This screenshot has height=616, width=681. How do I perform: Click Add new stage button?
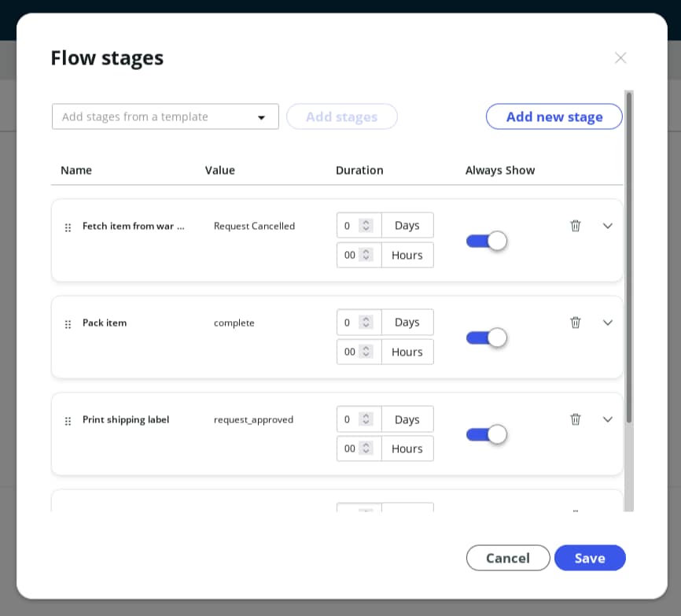[x=554, y=116]
